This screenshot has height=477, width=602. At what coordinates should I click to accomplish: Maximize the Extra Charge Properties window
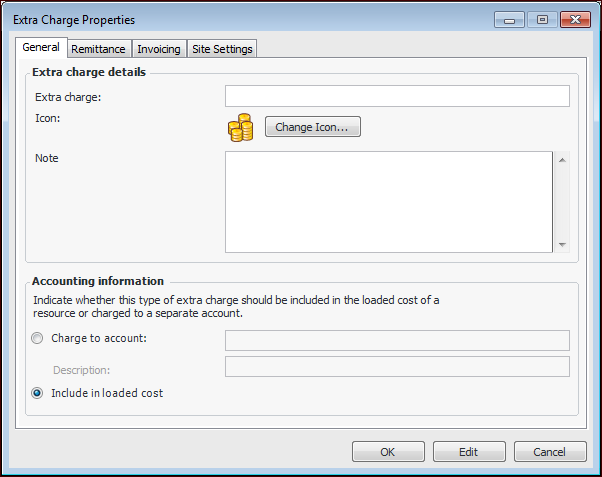point(541,19)
